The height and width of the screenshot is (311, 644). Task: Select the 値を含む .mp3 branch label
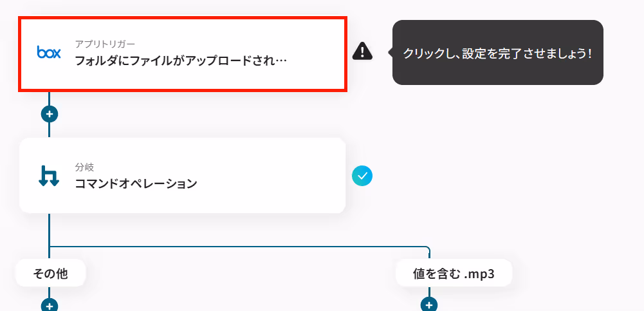454,273
